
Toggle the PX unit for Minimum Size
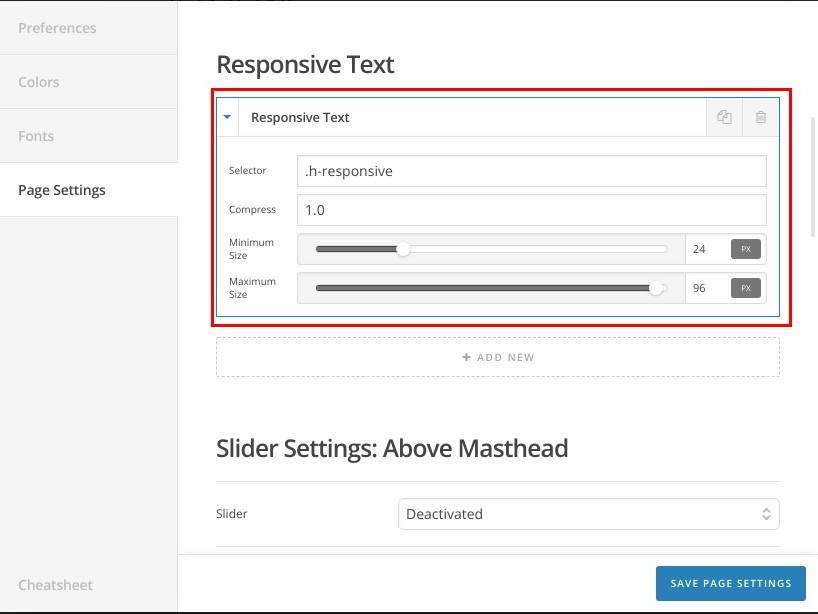coord(745,249)
